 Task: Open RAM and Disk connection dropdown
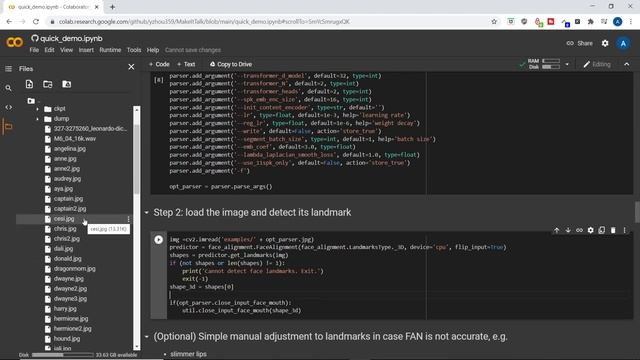[567, 64]
